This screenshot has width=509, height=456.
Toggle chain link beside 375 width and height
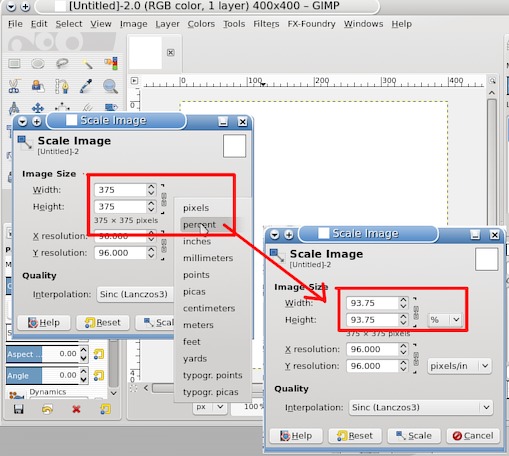(163, 199)
